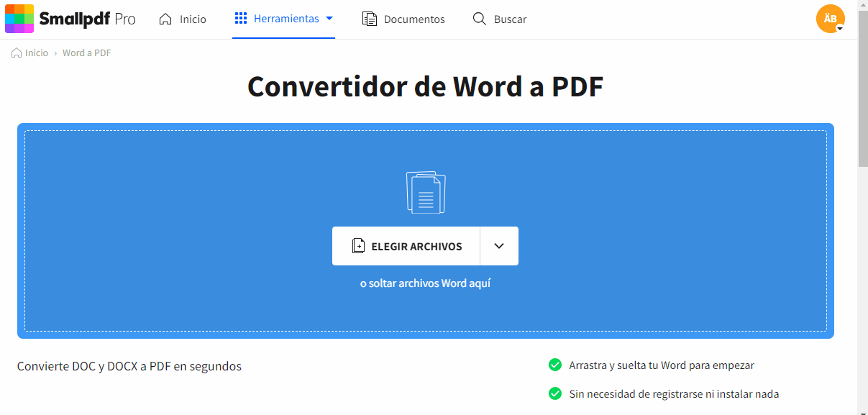The height and width of the screenshot is (415, 868).
Task: Click the green check beside Sin necesidad
Action: click(x=555, y=393)
